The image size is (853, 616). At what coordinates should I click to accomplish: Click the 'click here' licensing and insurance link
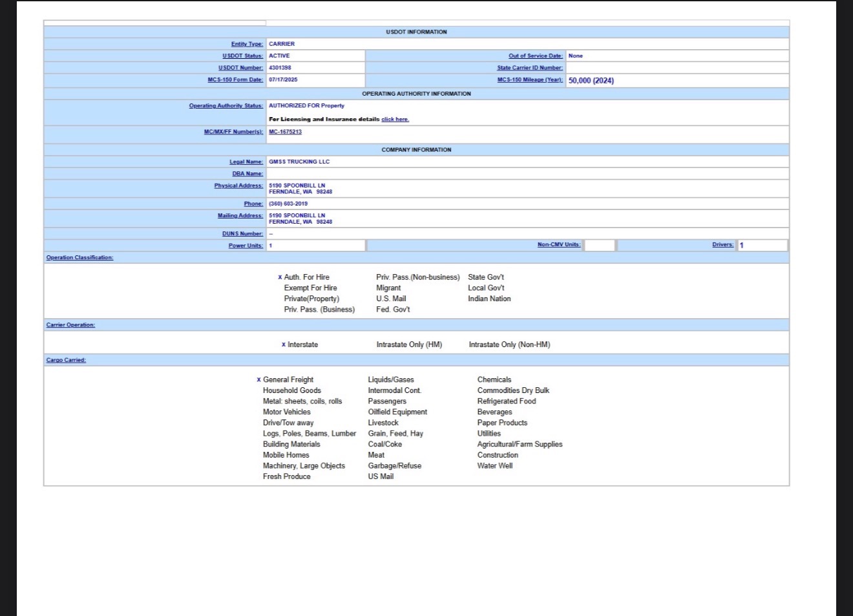click(x=395, y=120)
